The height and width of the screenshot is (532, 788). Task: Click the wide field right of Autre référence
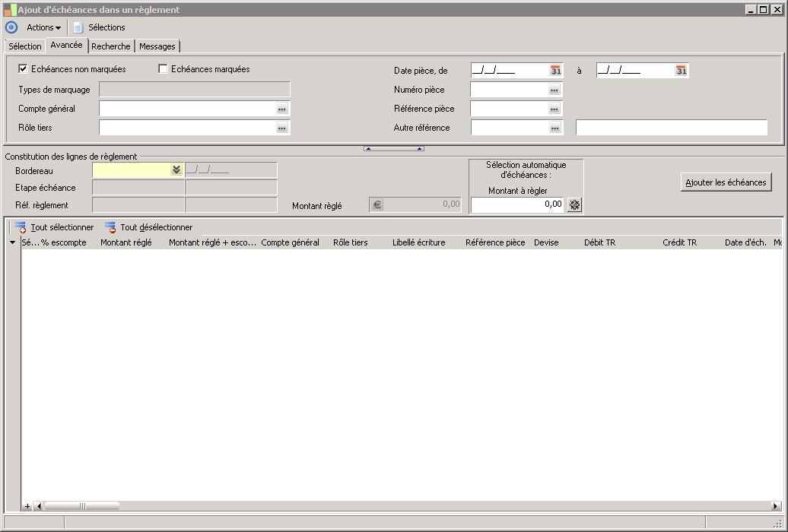pyautogui.click(x=672, y=128)
